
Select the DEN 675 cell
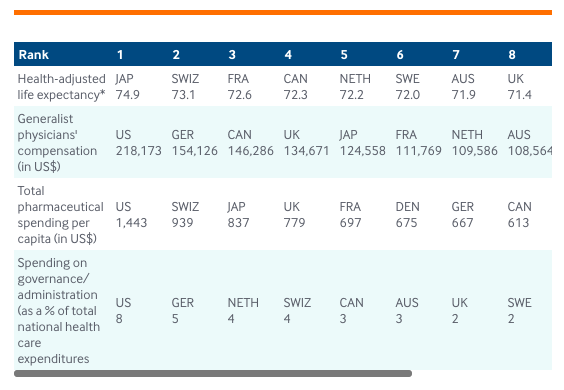point(408,214)
